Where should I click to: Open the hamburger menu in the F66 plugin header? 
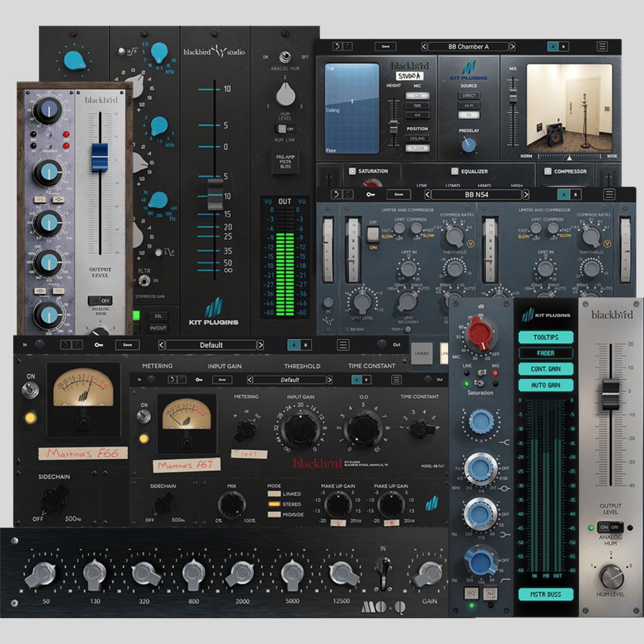[342, 345]
